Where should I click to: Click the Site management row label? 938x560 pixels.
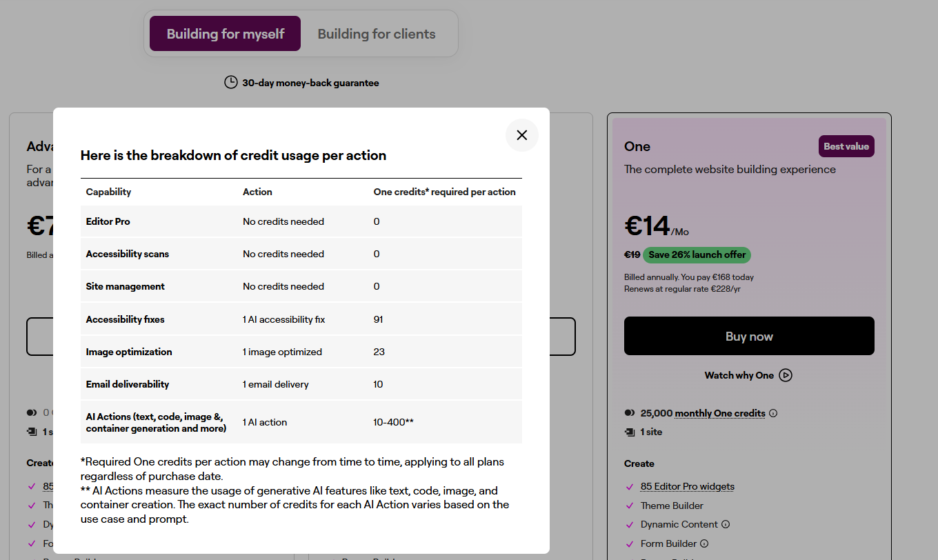tap(125, 286)
